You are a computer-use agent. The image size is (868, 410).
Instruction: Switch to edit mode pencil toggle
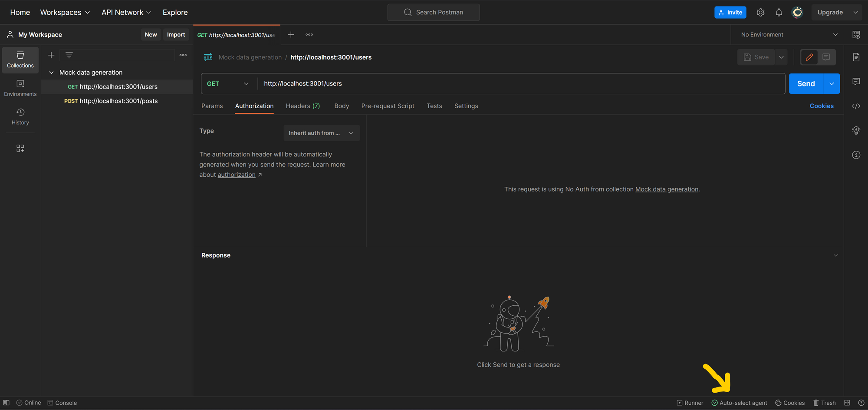[x=809, y=57]
